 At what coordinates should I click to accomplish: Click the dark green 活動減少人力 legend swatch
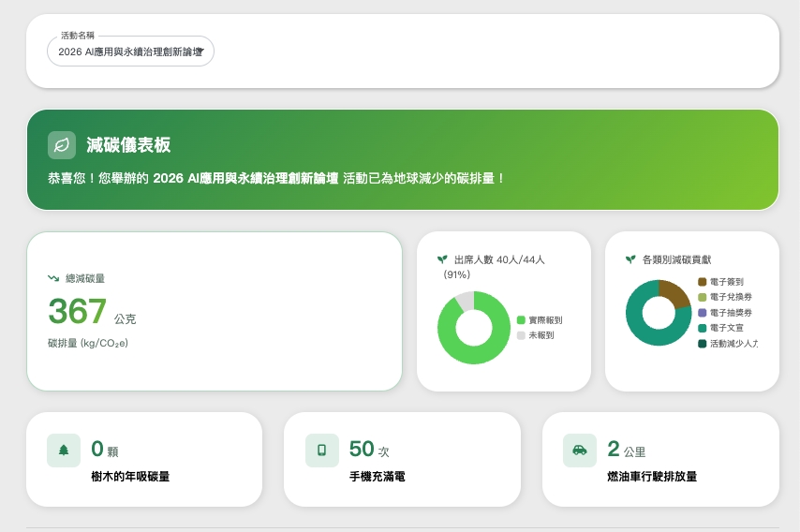pos(703,344)
